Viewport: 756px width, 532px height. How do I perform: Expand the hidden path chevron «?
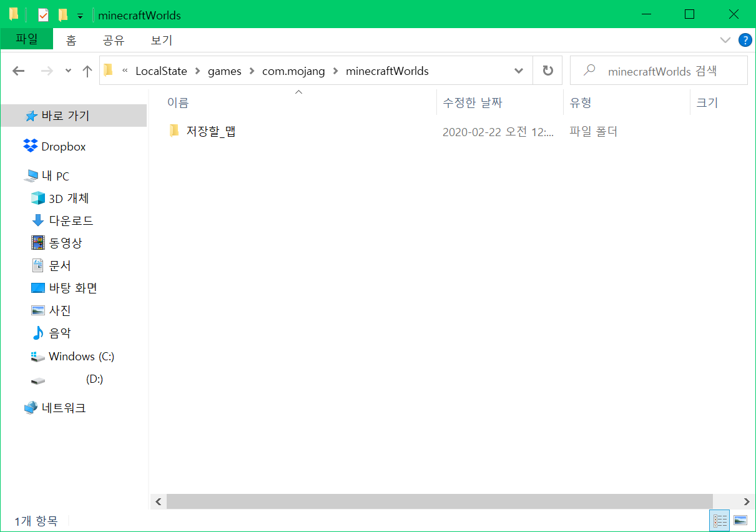click(125, 71)
